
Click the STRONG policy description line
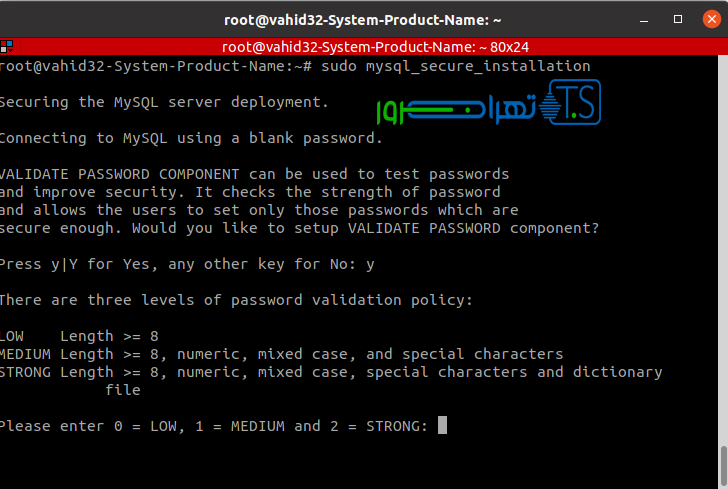[330, 372]
